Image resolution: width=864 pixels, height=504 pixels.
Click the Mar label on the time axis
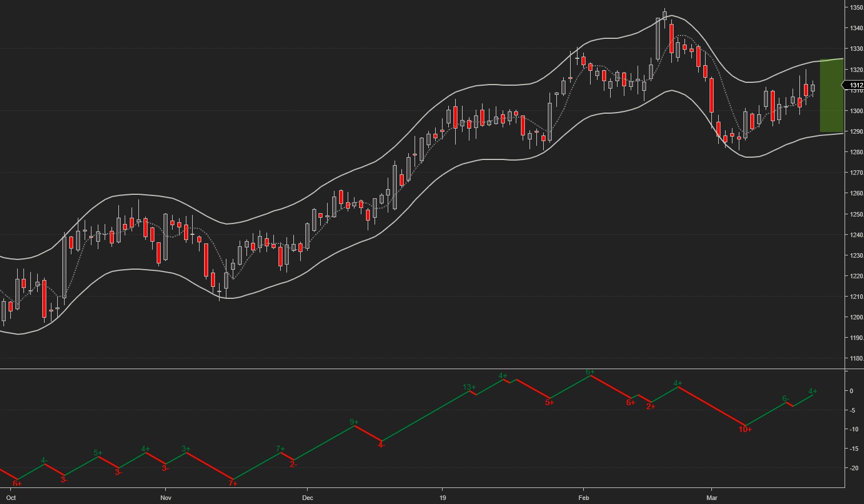tap(712, 498)
